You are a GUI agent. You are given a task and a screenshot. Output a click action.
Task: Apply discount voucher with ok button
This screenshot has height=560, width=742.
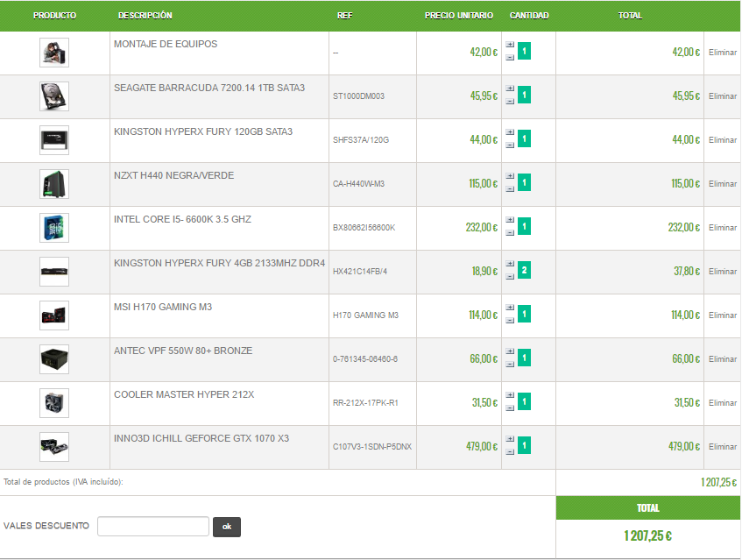click(x=227, y=527)
